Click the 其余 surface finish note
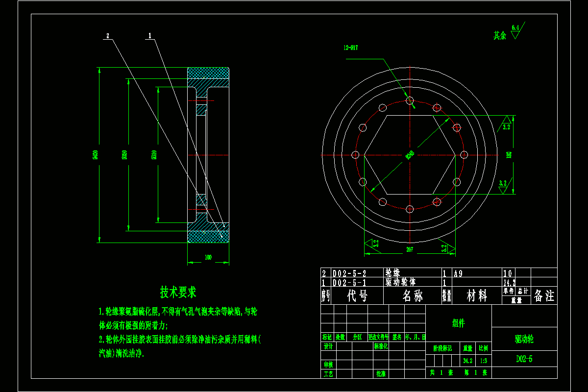The width and height of the screenshot is (588, 392). 500,35
